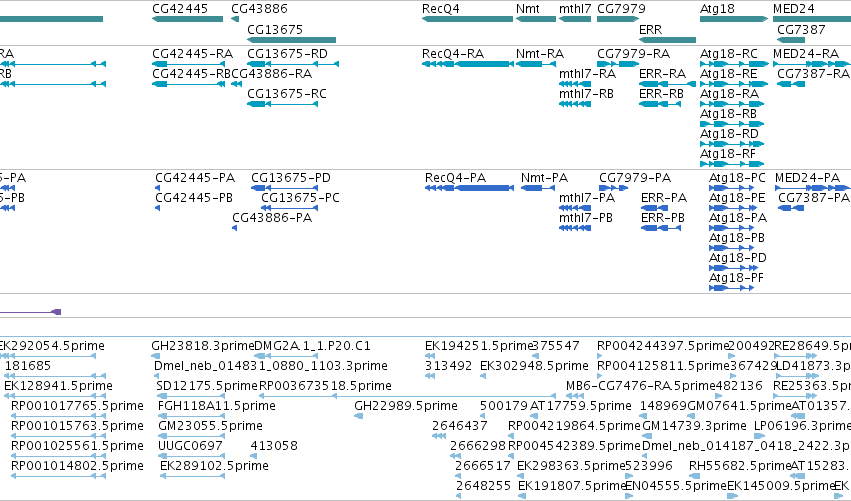
Task: Select the CG7979-RA label
Action: coord(633,54)
